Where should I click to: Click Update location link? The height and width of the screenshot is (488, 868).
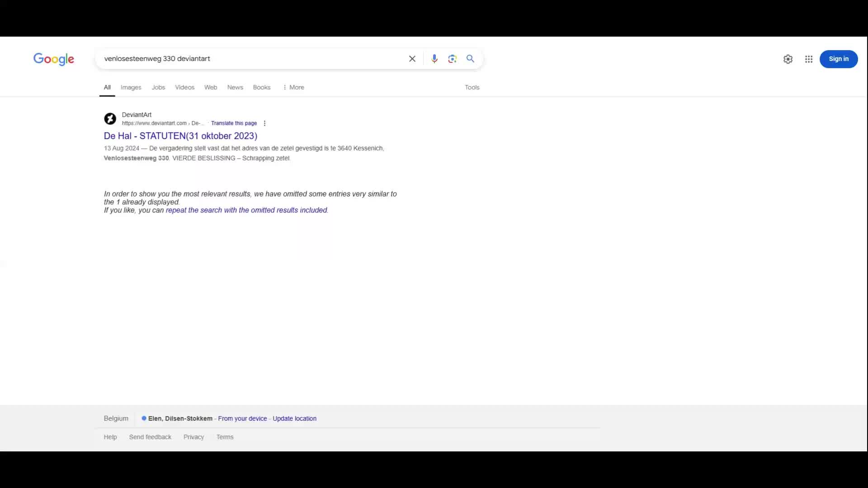(294, 419)
